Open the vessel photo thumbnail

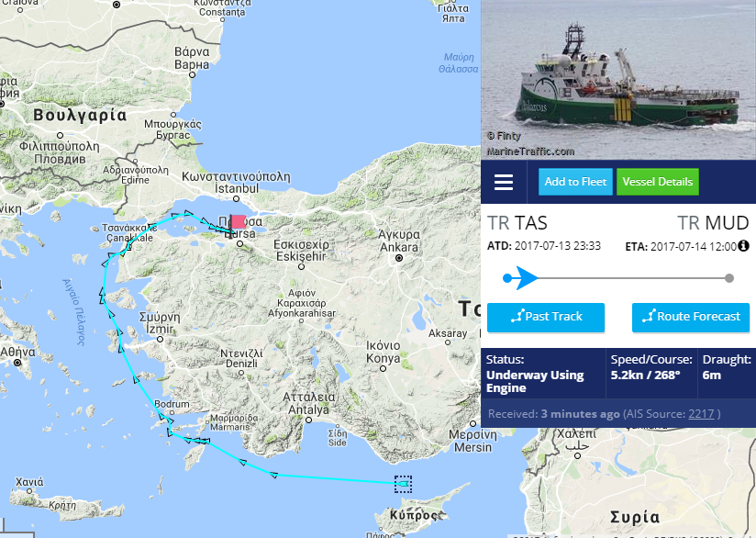618,80
